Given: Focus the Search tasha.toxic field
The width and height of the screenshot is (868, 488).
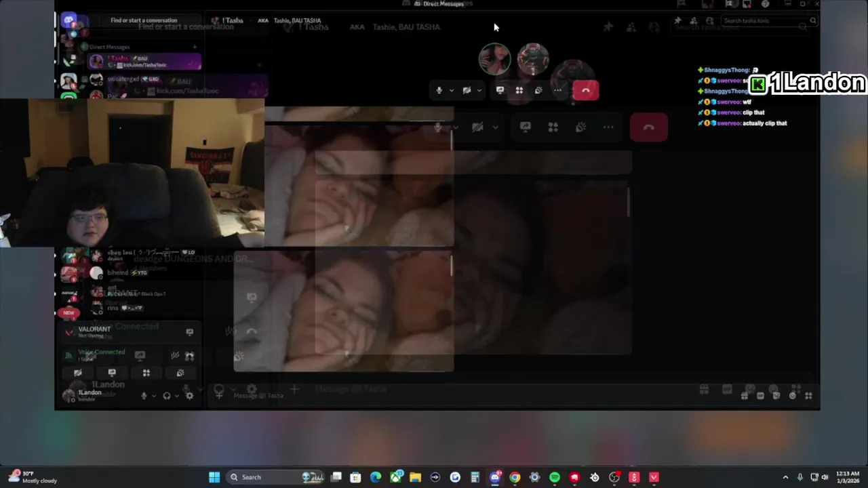Looking at the screenshot, I should point(769,21).
